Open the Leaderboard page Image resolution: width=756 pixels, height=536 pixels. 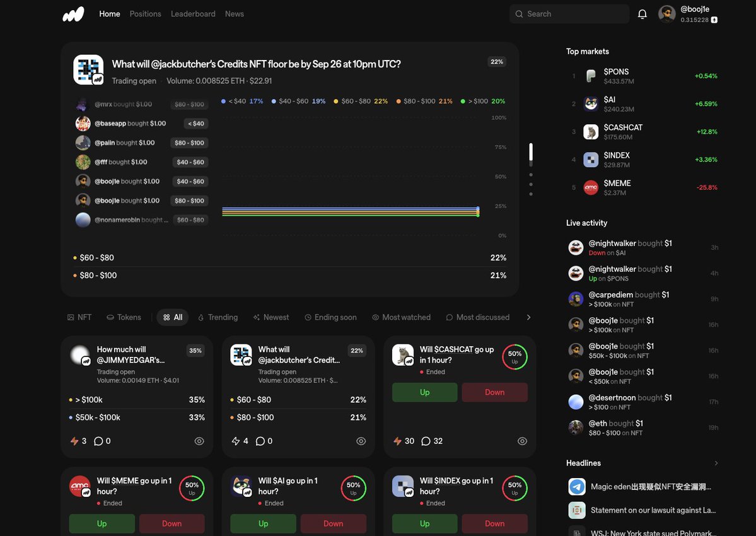pos(193,14)
